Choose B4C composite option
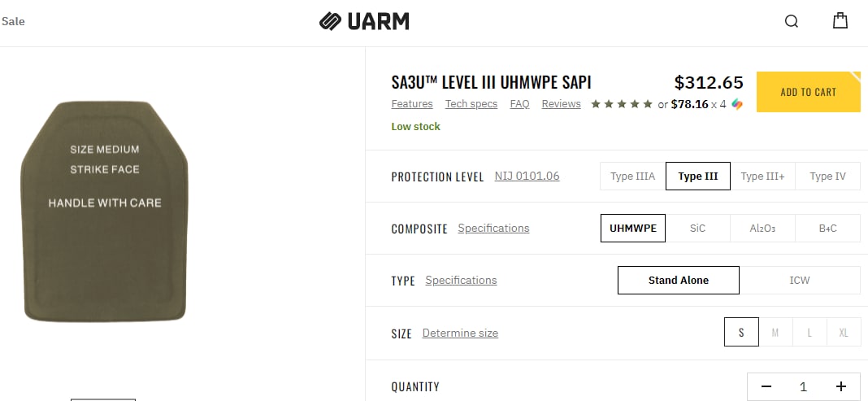Viewport: 868px width, 401px height. (827, 229)
